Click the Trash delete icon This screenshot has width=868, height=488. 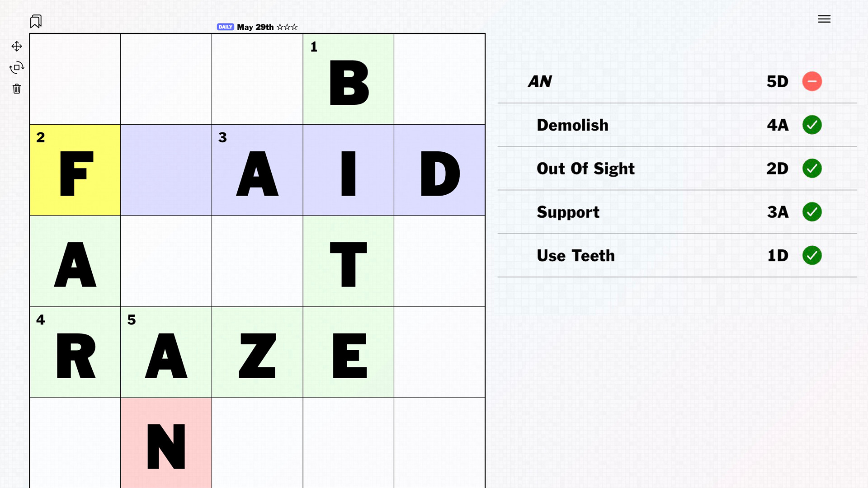[17, 89]
